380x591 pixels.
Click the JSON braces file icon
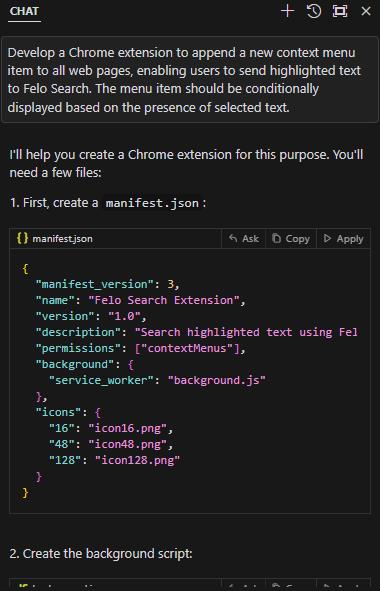23,238
